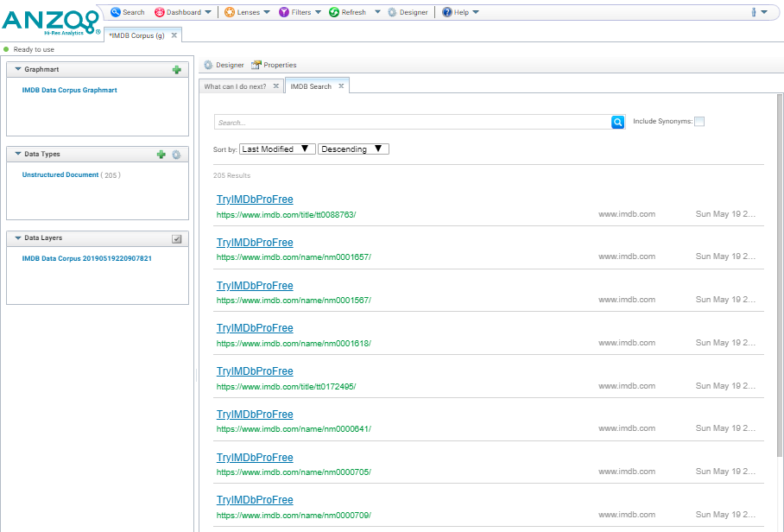Click inside the Search input field
The image size is (784, 532).
pyautogui.click(x=413, y=122)
